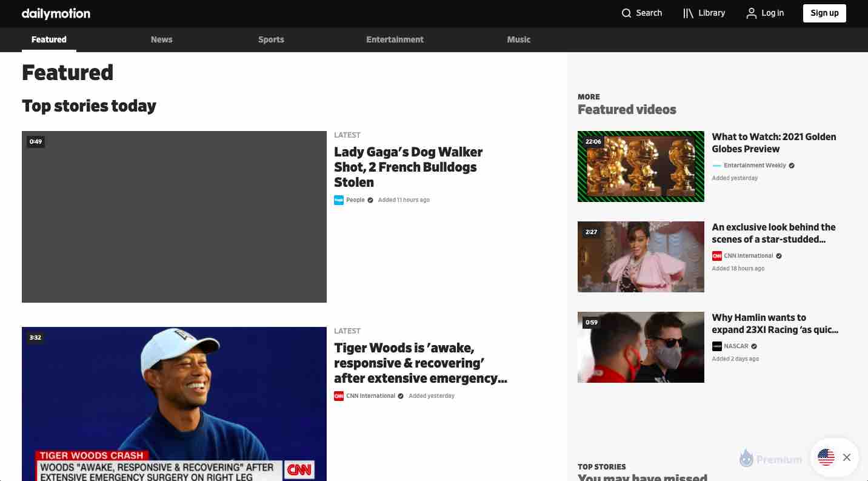The width and height of the screenshot is (868, 481).
Task: Open CNN International link under Tiger Woods story
Action: click(371, 396)
